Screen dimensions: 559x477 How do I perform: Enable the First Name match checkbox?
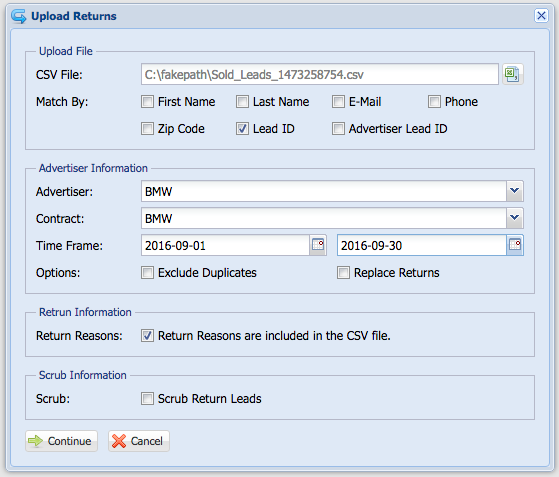pos(147,102)
